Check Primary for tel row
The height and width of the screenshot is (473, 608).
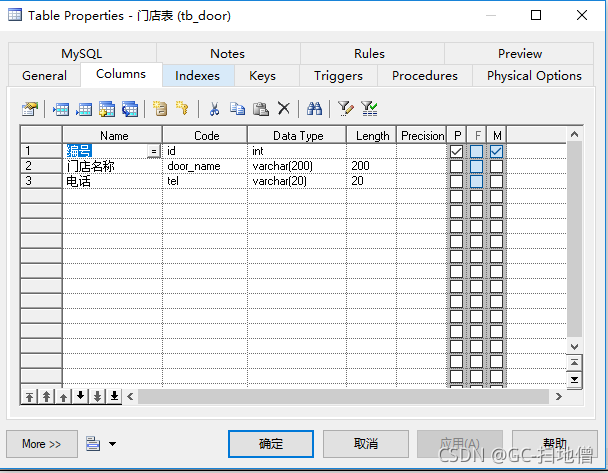tap(456, 181)
